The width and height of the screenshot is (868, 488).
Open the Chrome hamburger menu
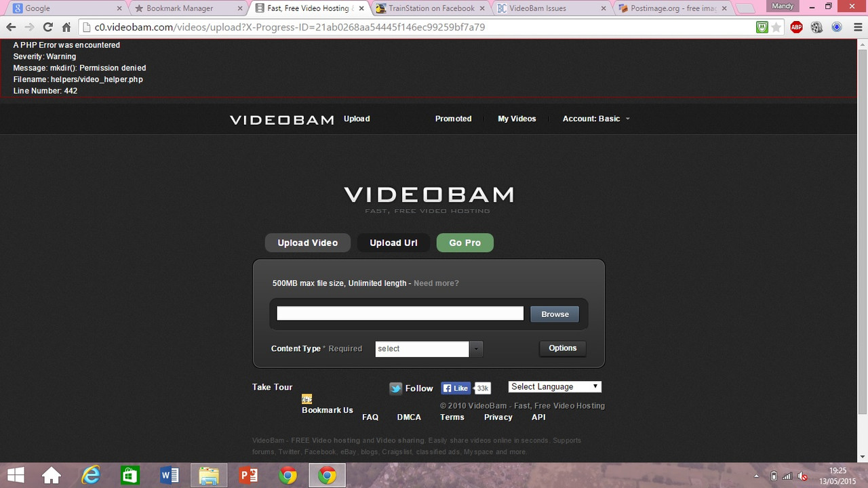click(x=856, y=27)
